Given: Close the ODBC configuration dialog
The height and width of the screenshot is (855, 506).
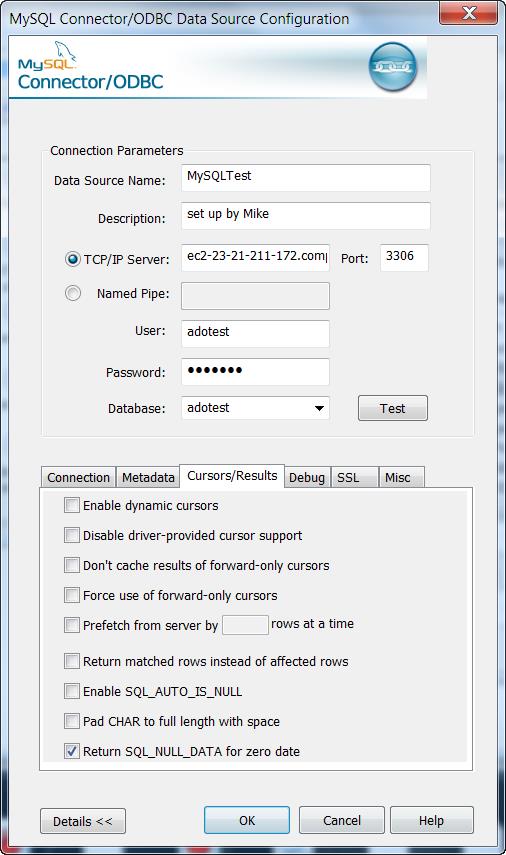Looking at the screenshot, I should click(468, 13).
